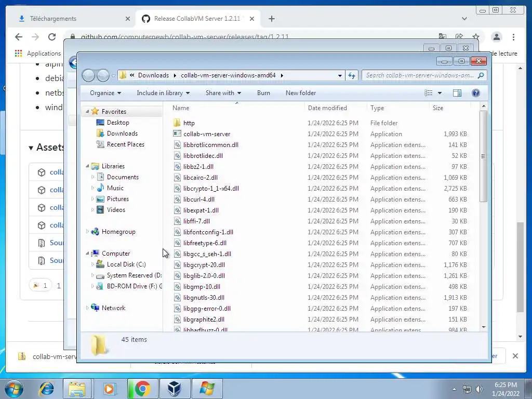Open the Organize dropdown menu
The width and height of the screenshot is (532, 399).
[x=105, y=93]
